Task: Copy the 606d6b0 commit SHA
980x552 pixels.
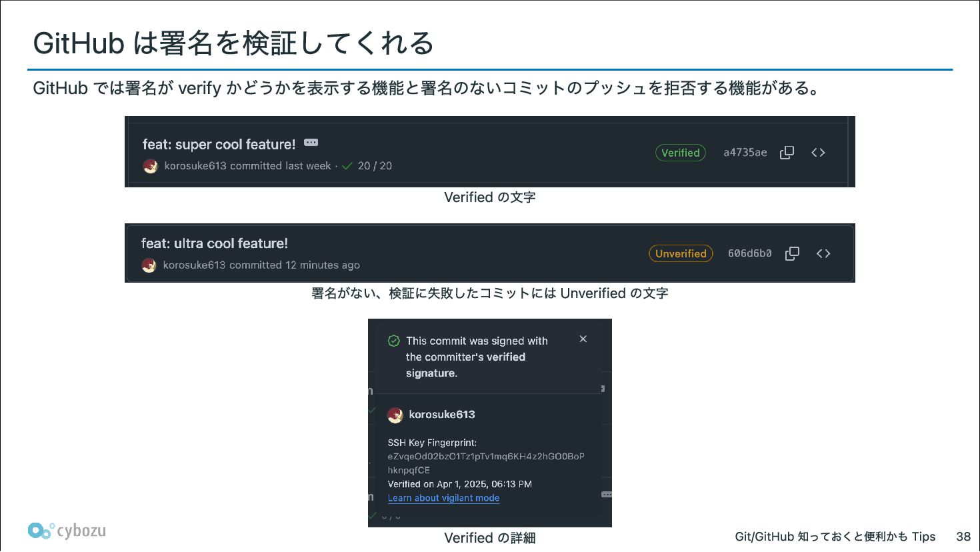Action: 792,253
